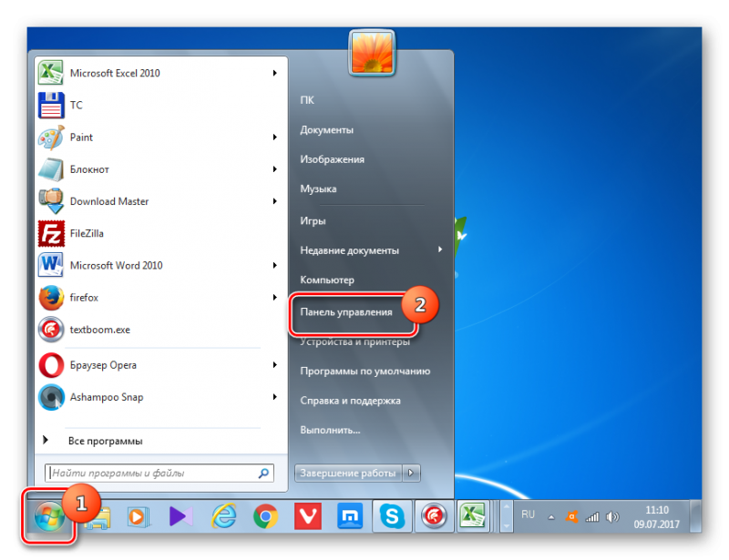
Task: Focus the Найти программы и файлы search box
Action: [159, 473]
